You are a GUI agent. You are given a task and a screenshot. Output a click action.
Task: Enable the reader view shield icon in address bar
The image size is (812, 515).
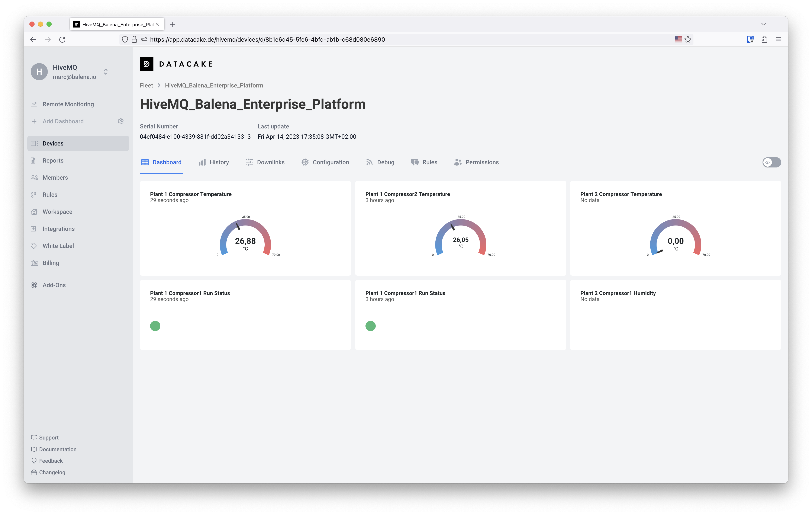(x=125, y=39)
